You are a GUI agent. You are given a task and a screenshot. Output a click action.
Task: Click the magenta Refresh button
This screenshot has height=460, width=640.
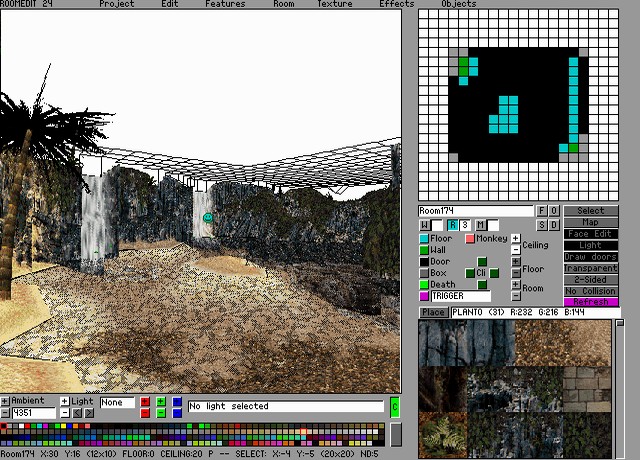point(591,302)
